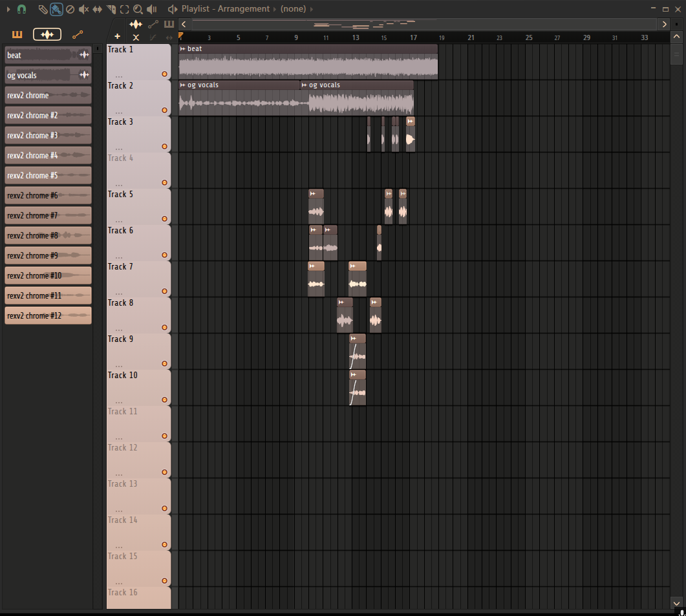686x616 pixels.
Task: Choose the Select marquee tool
Action: click(x=124, y=9)
